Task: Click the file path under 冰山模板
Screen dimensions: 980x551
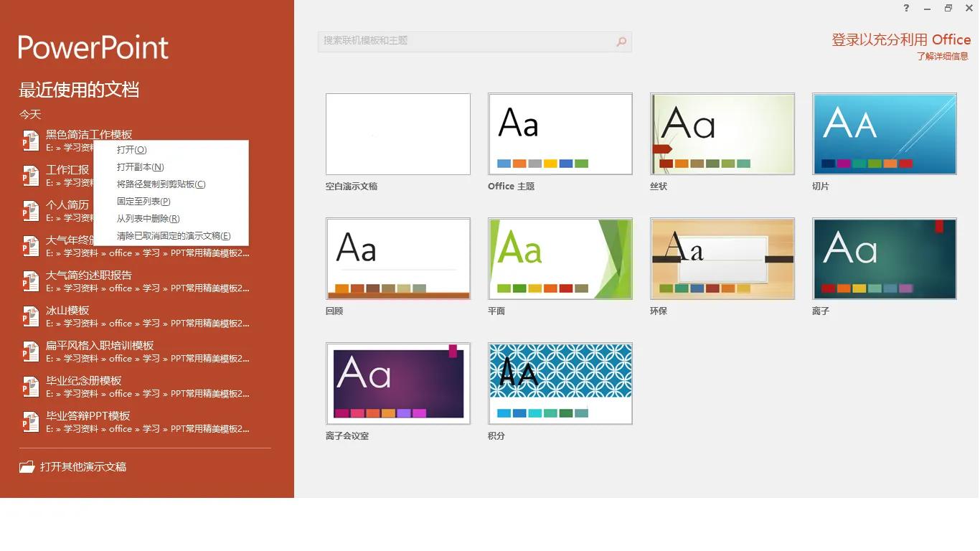Action: [x=148, y=324]
